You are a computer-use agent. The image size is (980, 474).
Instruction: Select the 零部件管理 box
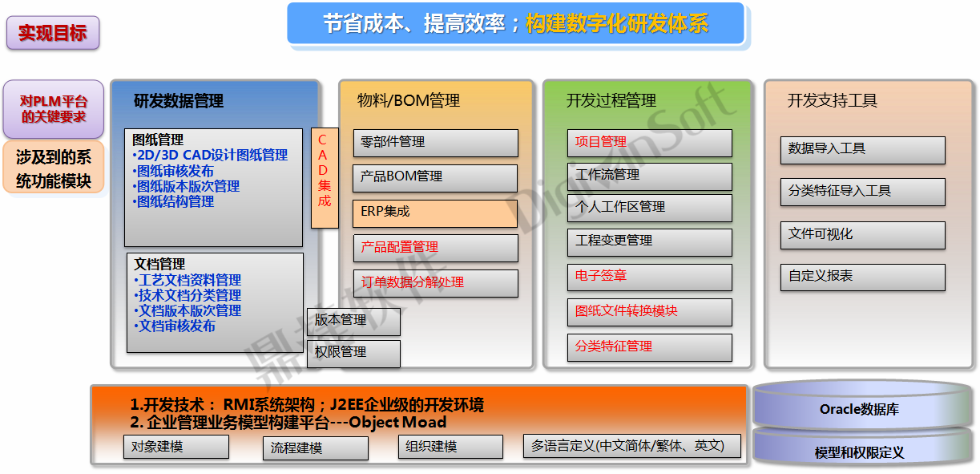435,143
